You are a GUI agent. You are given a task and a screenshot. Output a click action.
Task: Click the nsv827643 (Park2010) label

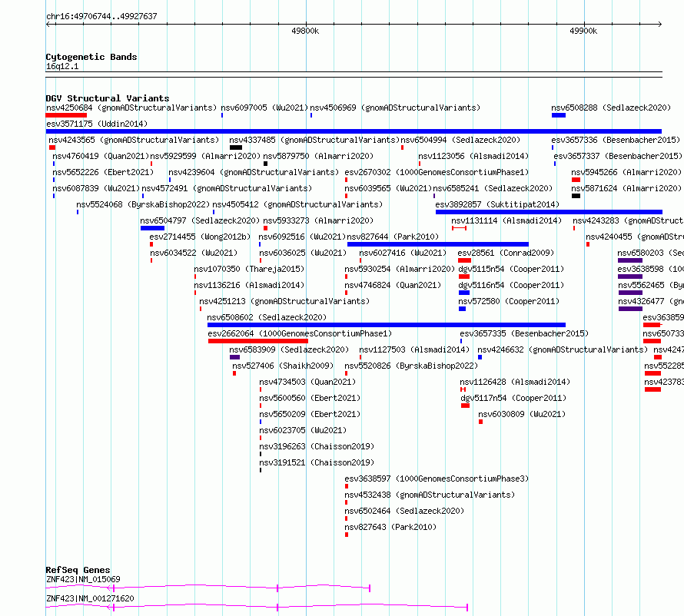(x=390, y=527)
